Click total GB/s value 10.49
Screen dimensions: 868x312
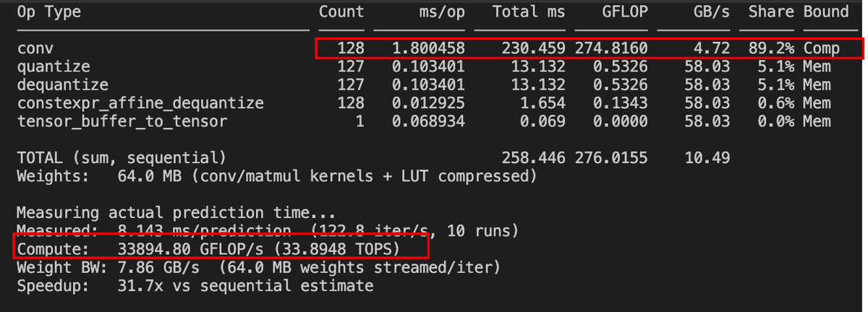(x=707, y=157)
